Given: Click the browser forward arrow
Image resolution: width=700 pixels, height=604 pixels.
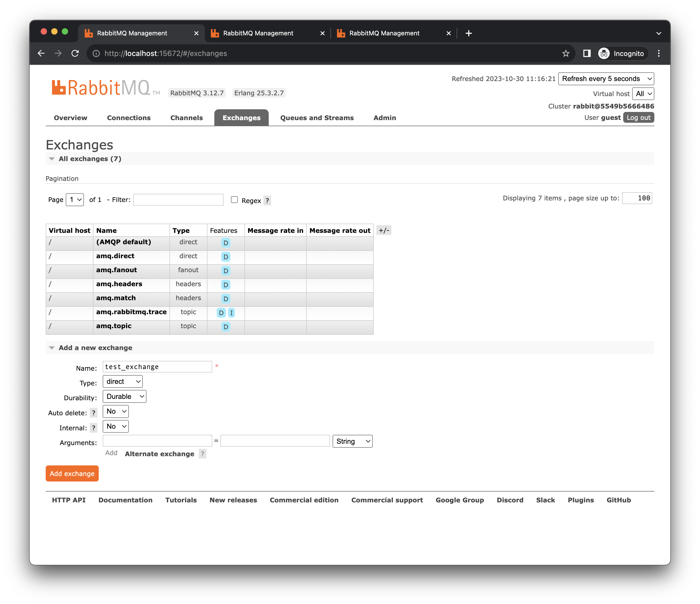Looking at the screenshot, I should point(58,53).
